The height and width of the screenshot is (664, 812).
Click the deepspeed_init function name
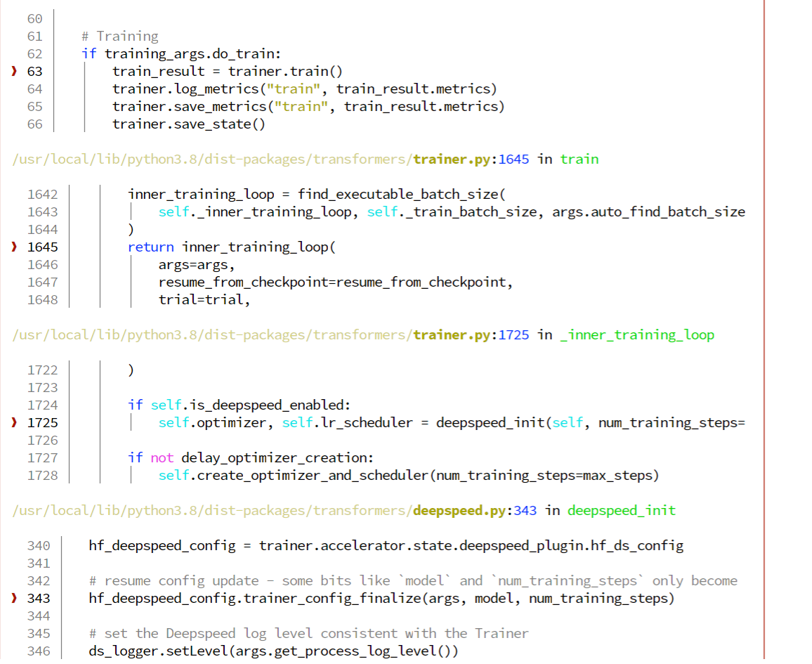(621, 510)
